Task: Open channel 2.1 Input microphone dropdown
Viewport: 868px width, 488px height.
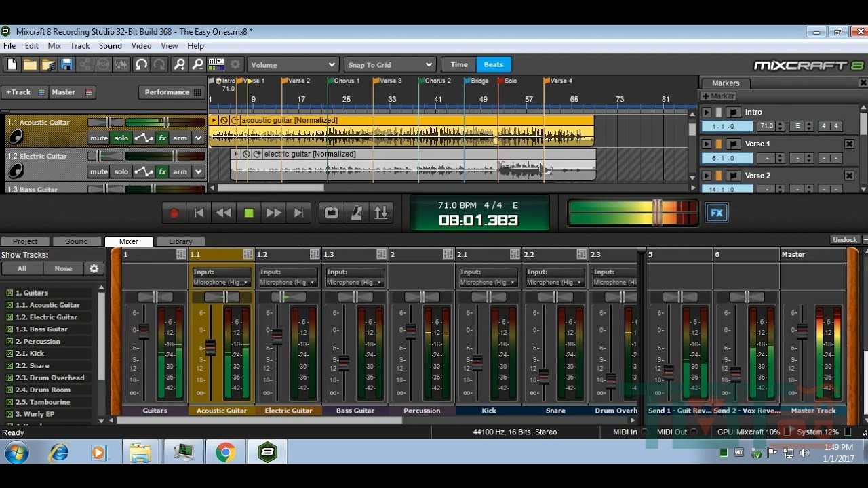Action: click(488, 283)
